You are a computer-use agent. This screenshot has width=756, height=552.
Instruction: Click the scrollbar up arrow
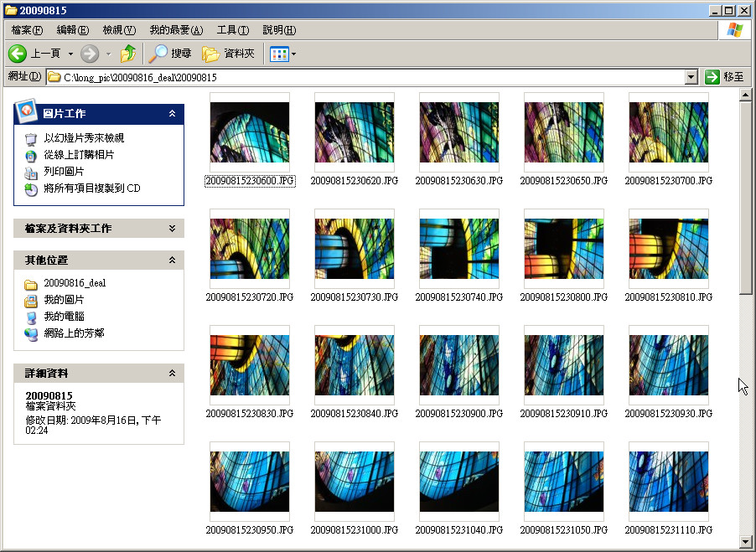pos(745,95)
